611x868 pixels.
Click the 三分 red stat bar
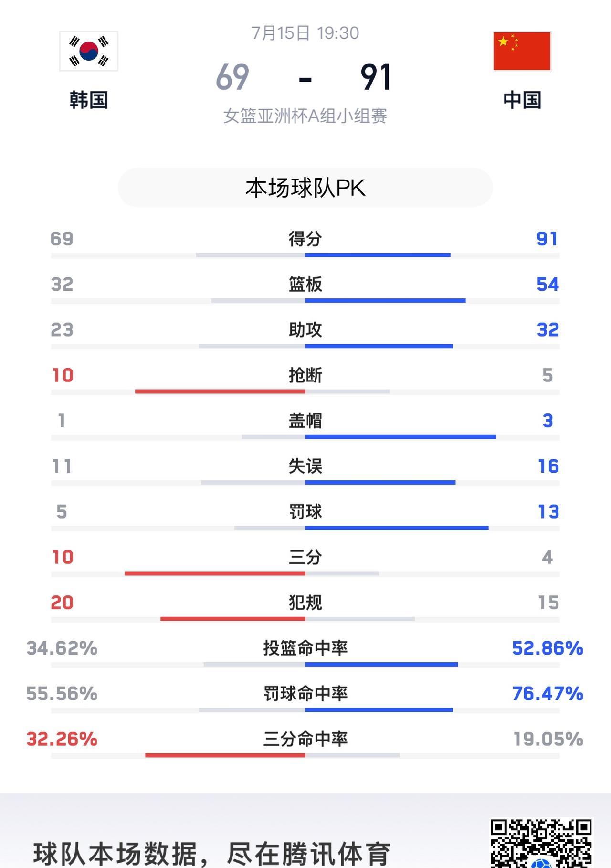(215, 573)
